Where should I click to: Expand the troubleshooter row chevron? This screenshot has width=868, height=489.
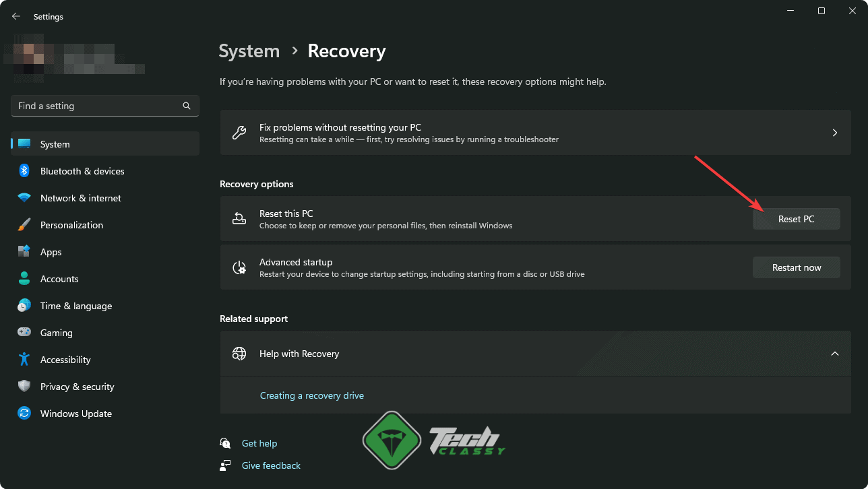click(x=834, y=133)
